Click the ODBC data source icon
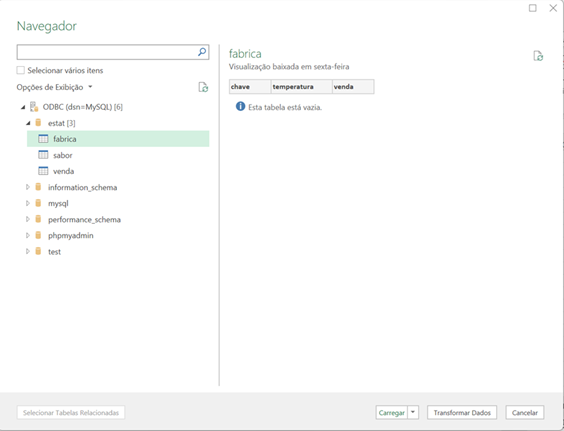This screenshot has height=431, width=564. click(x=34, y=107)
